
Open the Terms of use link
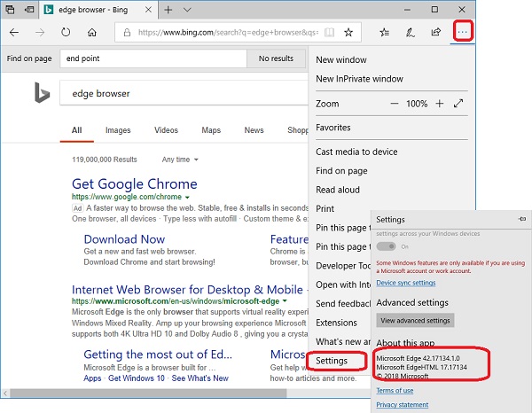395,391
